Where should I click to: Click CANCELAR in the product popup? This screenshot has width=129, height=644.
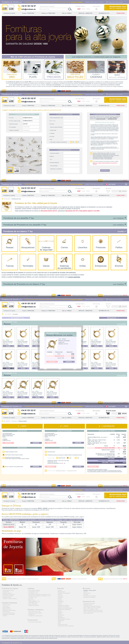click(52, 362)
